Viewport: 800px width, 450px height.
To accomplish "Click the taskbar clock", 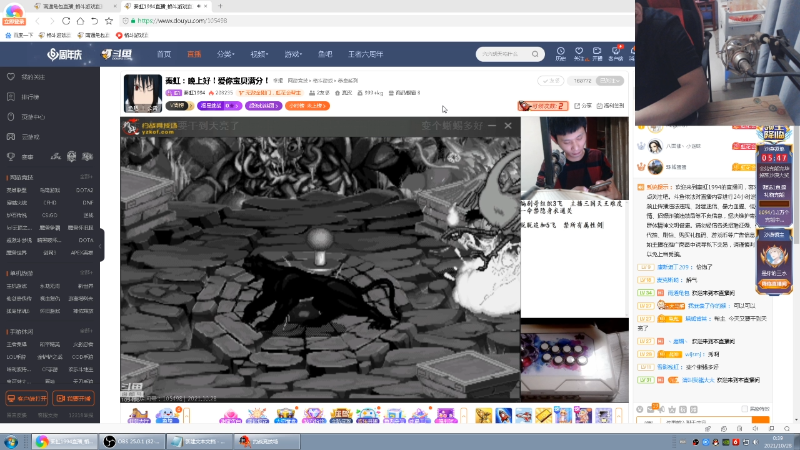I will click(x=778, y=442).
